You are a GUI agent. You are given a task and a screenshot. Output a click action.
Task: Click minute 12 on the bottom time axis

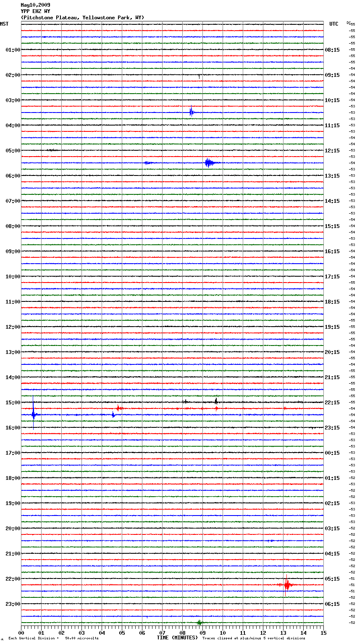pos(263,633)
